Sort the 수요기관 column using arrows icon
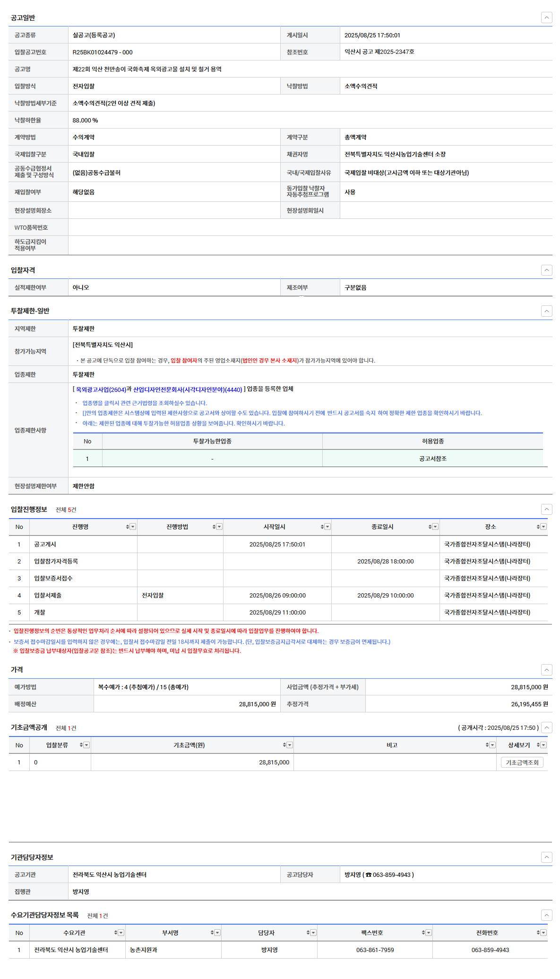The height and width of the screenshot is (979, 560). pos(115,933)
